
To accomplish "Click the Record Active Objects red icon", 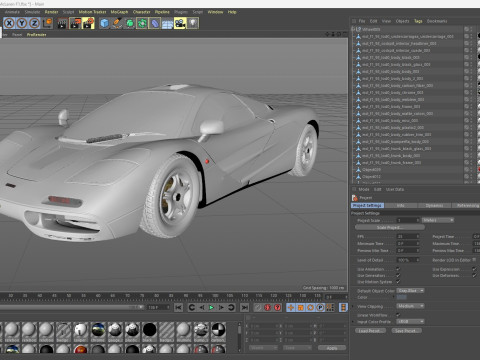I will point(267,307).
